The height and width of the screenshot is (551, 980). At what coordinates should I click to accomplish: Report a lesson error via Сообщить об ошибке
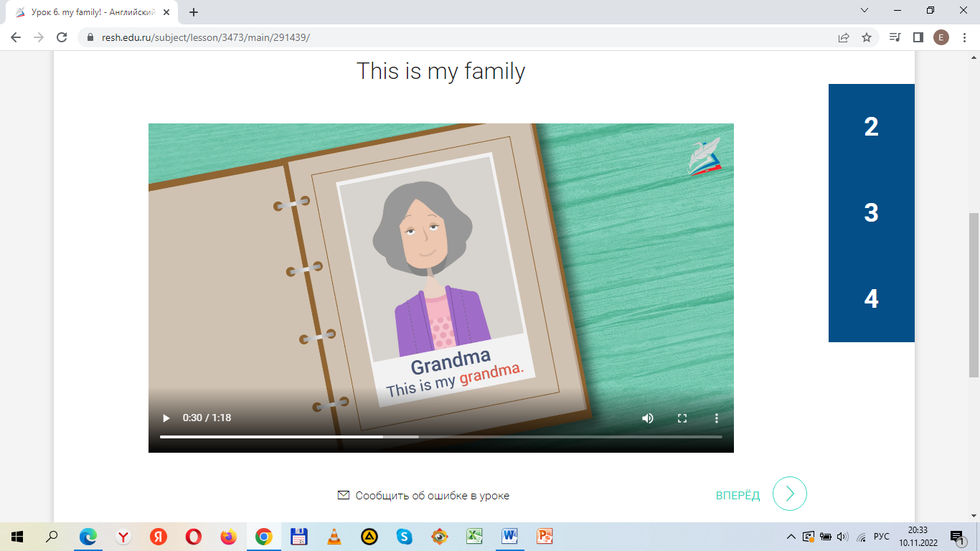(x=432, y=495)
